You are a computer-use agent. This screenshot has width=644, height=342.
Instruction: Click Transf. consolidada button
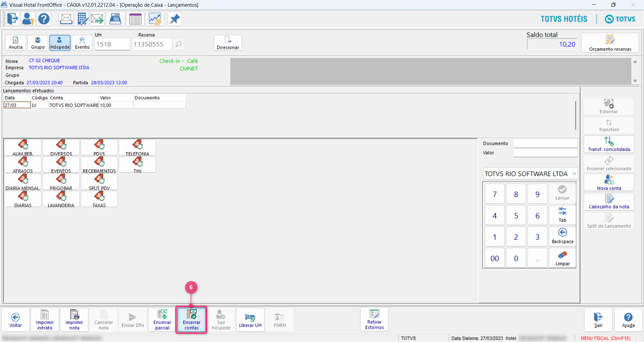coord(609,144)
